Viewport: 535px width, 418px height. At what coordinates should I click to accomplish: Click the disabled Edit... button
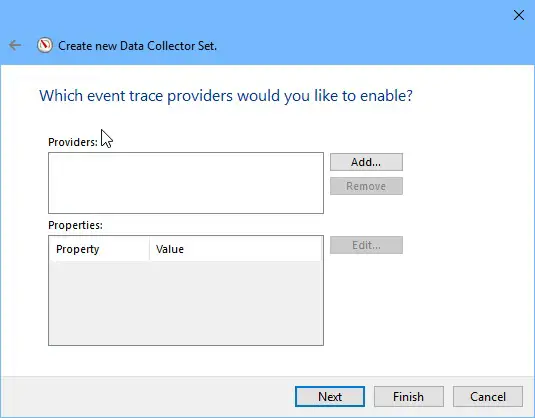coord(366,245)
